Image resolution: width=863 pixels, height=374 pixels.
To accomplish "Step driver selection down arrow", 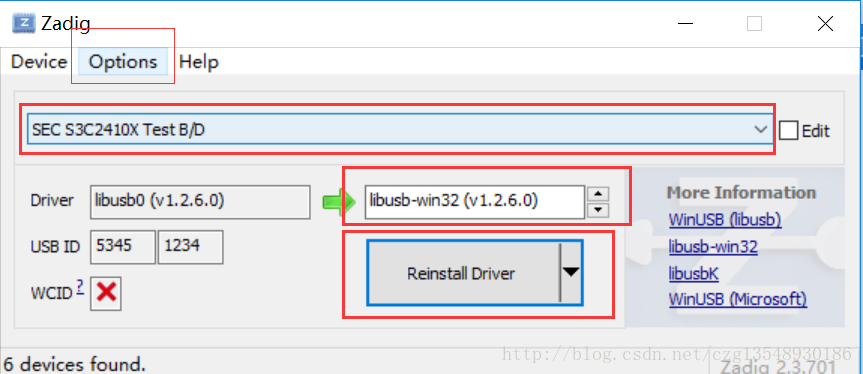I will 598,210.
